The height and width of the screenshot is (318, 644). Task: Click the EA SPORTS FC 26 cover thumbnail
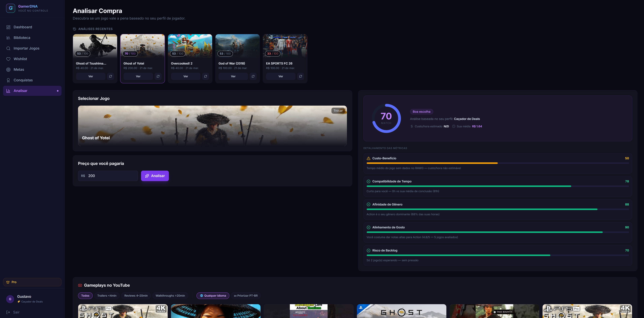(285, 46)
